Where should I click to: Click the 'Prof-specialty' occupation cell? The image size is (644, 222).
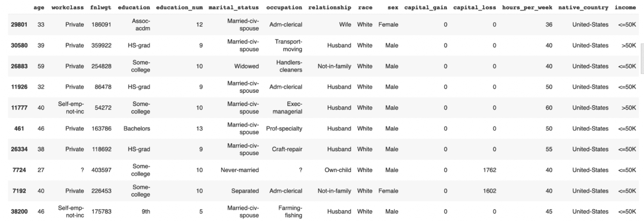(284, 129)
